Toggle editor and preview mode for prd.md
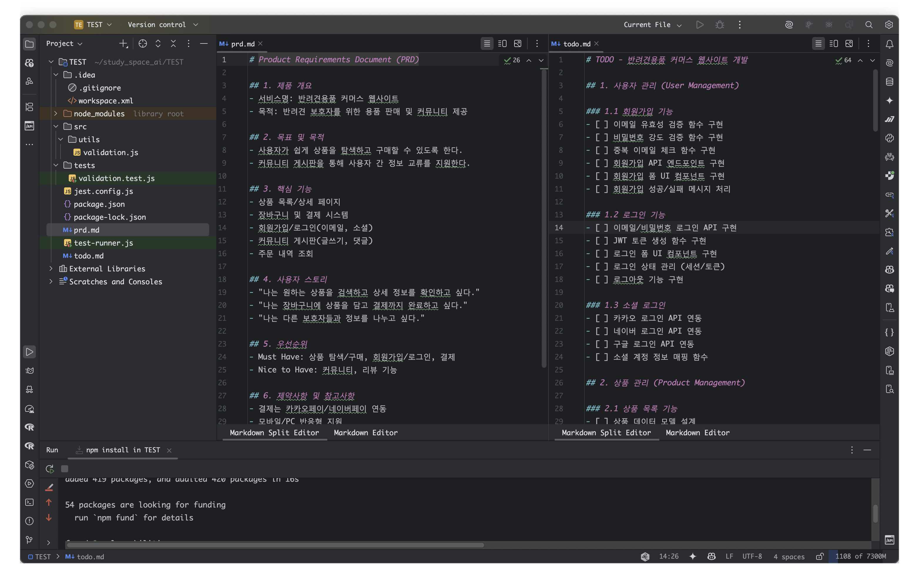This screenshot has height=588, width=919. coord(502,43)
